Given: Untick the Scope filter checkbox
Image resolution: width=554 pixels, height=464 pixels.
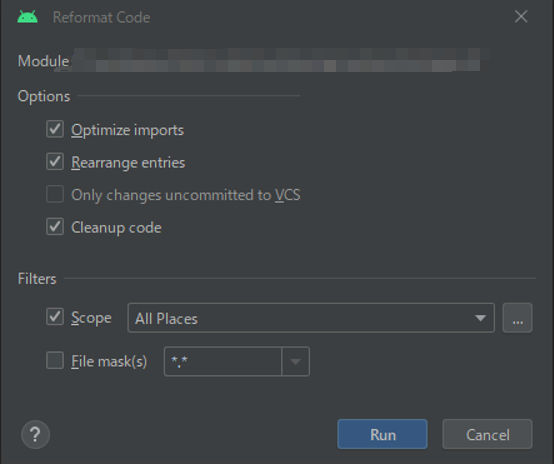Looking at the screenshot, I should (x=55, y=316).
